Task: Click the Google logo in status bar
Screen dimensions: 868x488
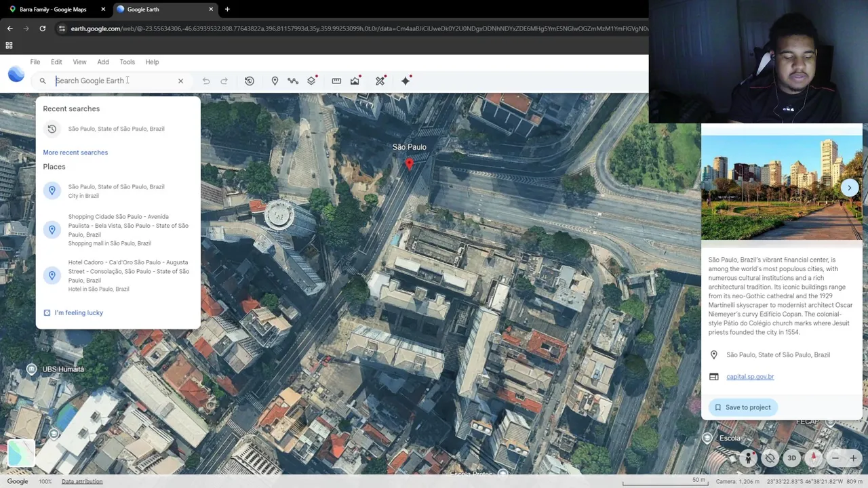Action: (x=18, y=481)
